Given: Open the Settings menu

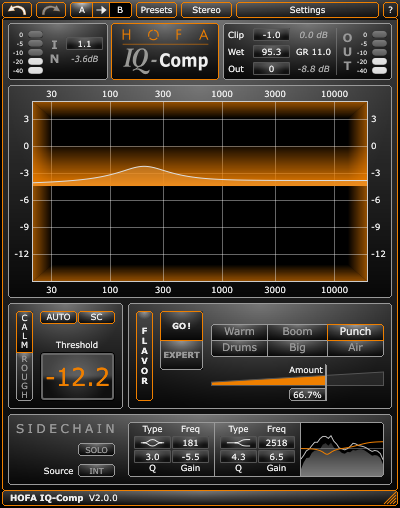Looking at the screenshot, I should point(307,10).
